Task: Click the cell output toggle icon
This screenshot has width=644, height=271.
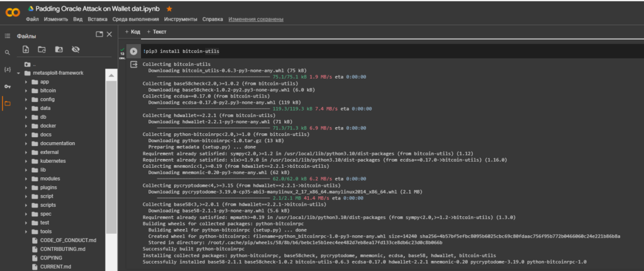Action: 133,65
